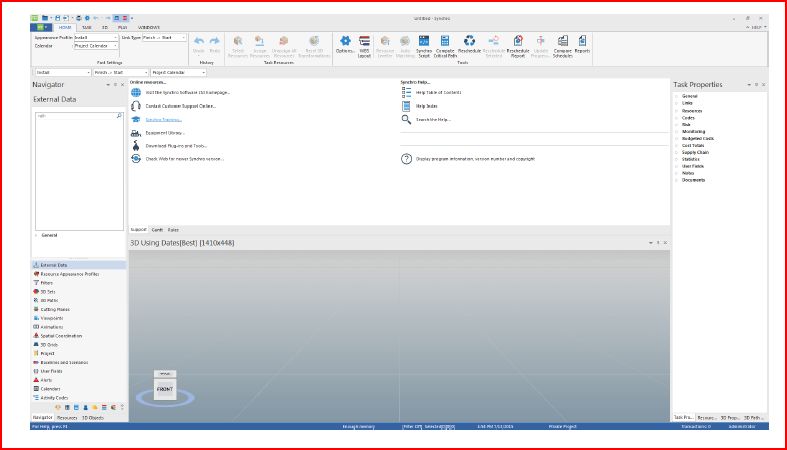The image size is (787, 450).
Task: Open the Options settings gear
Action: click(x=345, y=46)
